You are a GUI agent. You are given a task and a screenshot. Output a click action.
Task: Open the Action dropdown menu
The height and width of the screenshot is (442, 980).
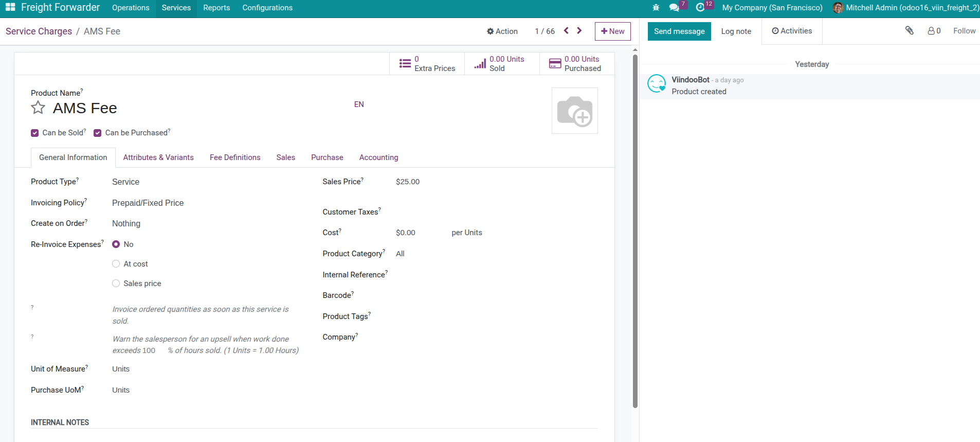502,31
